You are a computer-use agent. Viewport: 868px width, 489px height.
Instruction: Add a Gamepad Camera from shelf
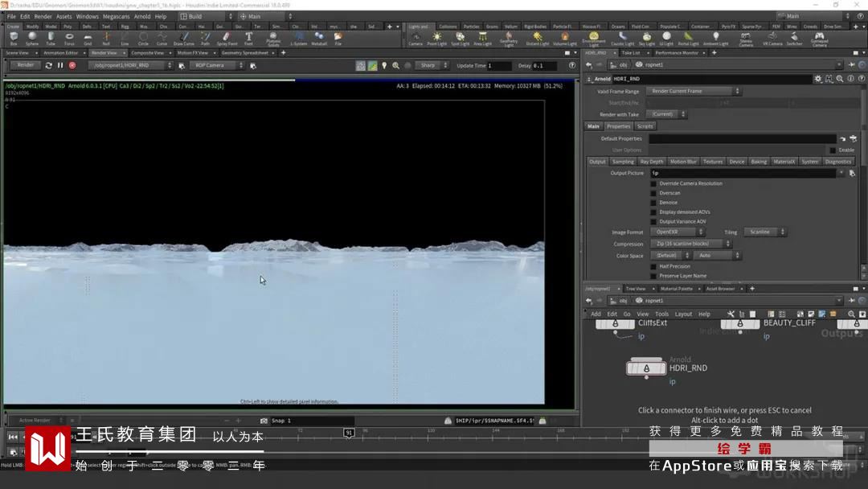click(x=819, y=39)
